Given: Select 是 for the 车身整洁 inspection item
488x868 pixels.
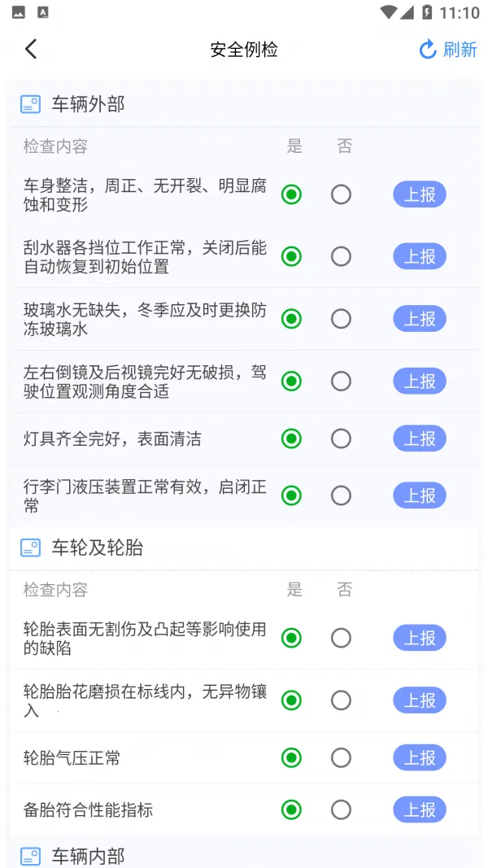Looking at the screenshot, I should coord(291,194).
